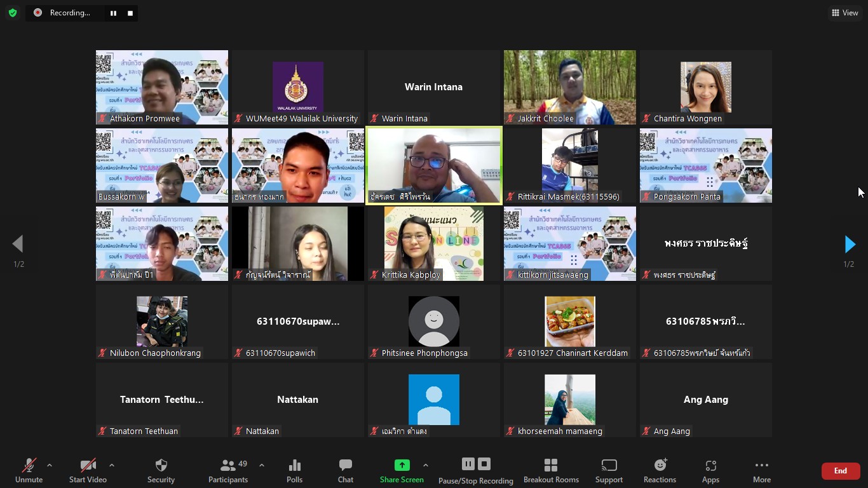868x488 pixels.
Task: Open the More menu
Action: pos(761,471)
